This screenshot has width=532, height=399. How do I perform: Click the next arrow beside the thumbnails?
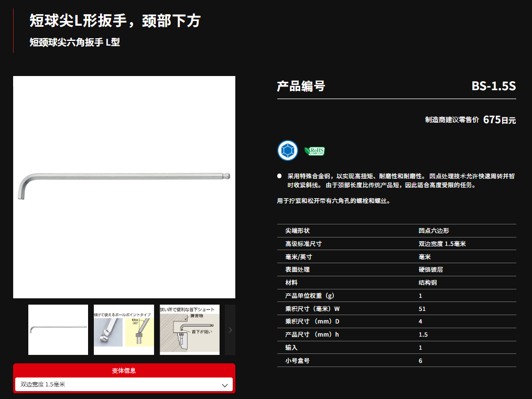pyautogui.click(x=230, y=330)
